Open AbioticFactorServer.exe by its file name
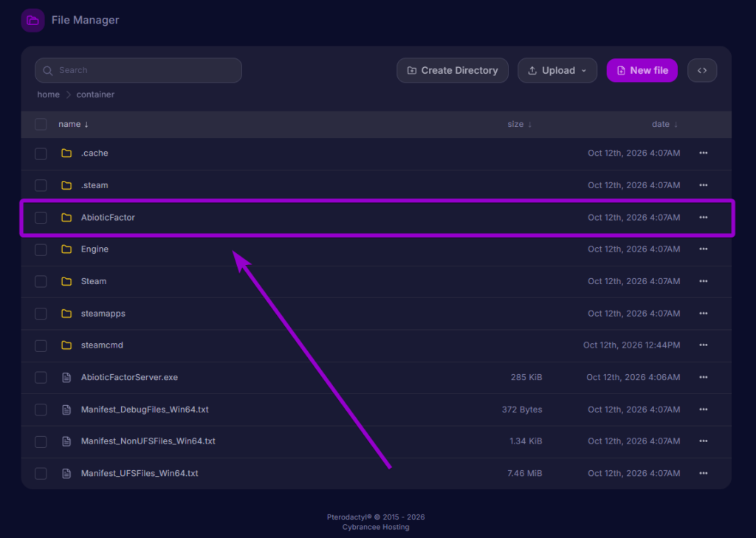Screen dimensions: 756x538 pyautogui.click(x=129, y=377)
